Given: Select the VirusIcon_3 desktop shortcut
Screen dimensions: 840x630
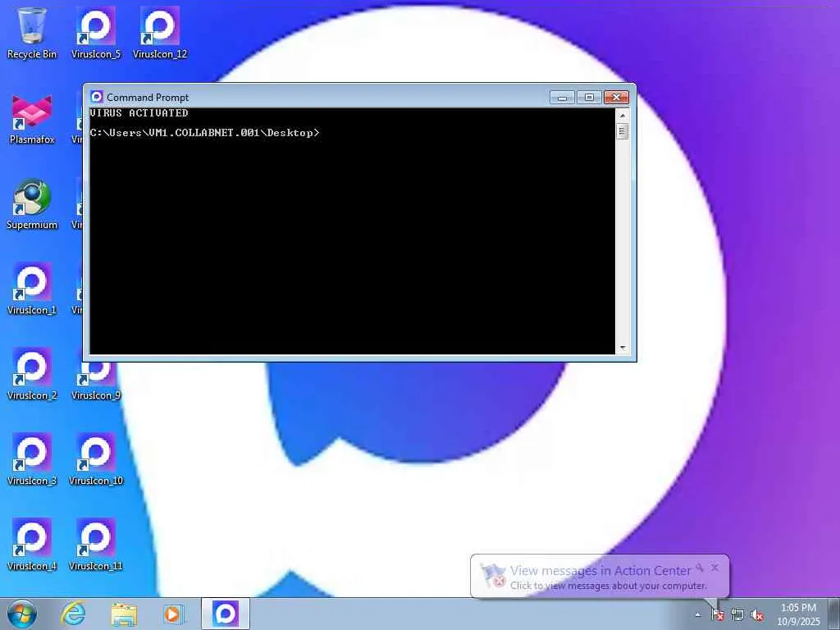Looking at the screenshot, I should click(x=32, y=460).
